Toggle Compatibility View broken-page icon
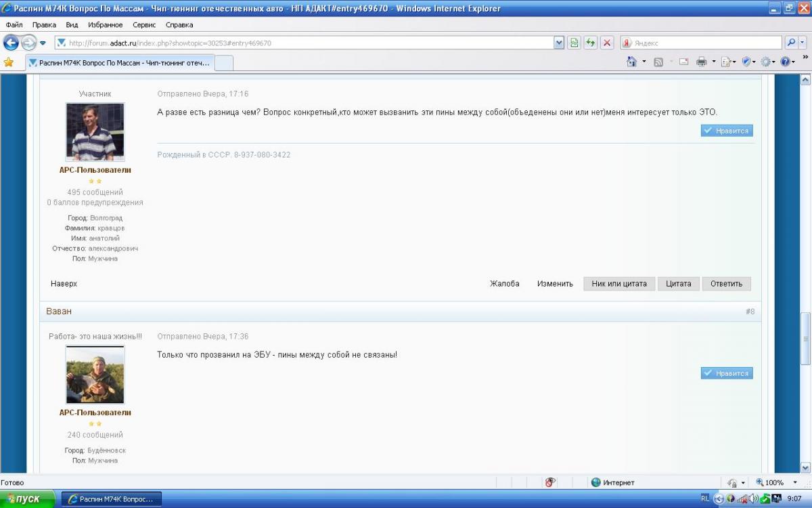The height and width of the screenshot is (508, 812). pyautogui.click(x=574, y=43)
